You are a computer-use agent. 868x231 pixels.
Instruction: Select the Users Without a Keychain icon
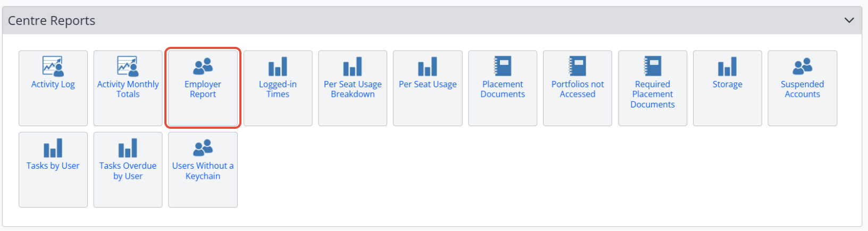click(203, 148)
